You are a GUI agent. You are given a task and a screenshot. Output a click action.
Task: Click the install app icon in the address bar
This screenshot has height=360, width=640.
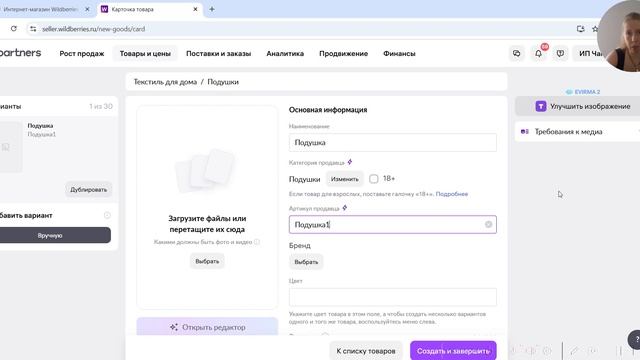580,29
